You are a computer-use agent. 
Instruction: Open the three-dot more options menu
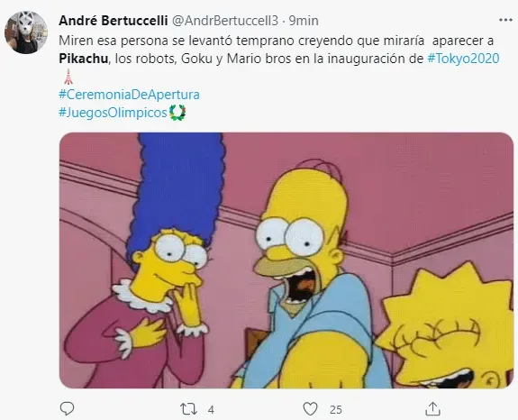point(505,20)
